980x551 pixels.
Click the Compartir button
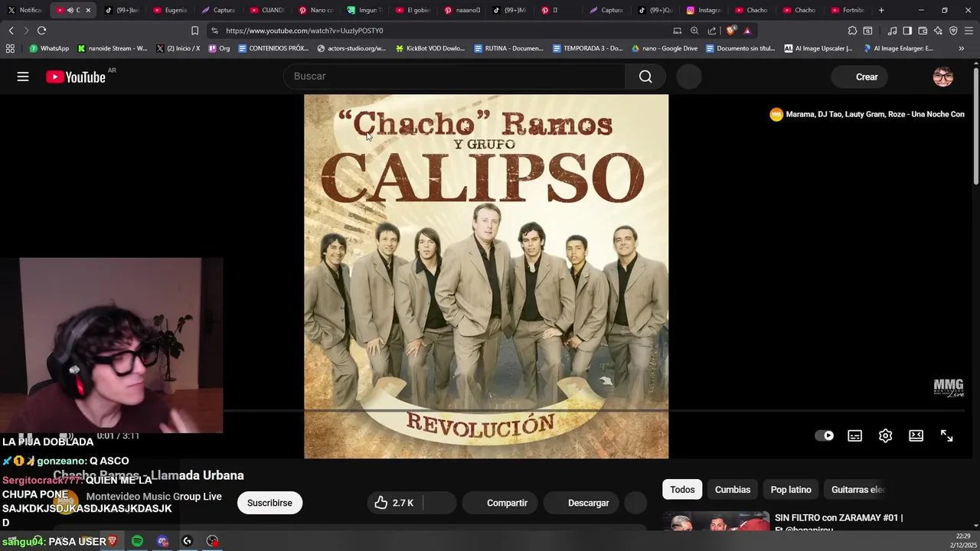[498, 503]
